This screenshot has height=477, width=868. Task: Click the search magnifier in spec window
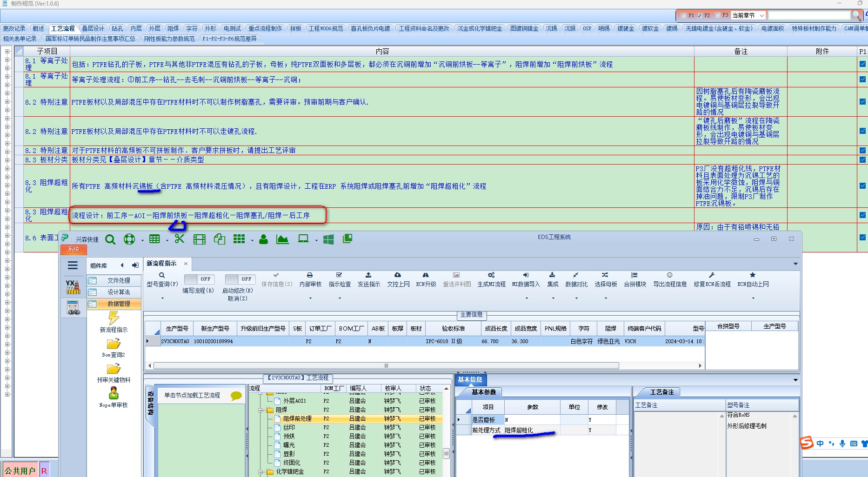[x=856, y=15]
